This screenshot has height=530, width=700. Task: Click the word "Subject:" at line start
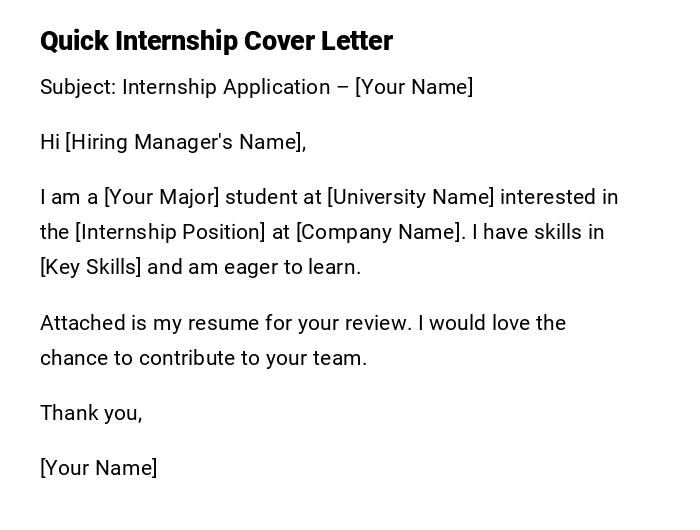pyautogui.click(x=78, y=87)
